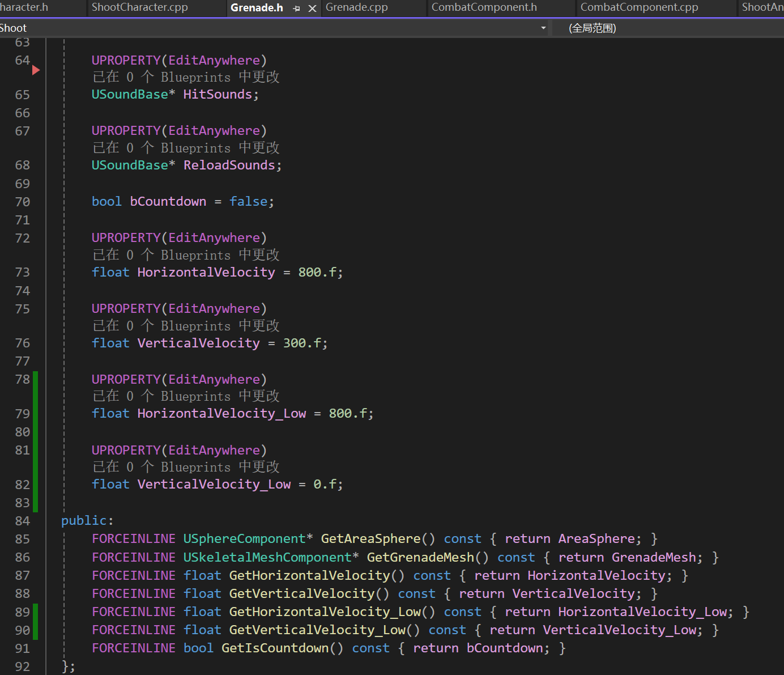Click USphereComponent type on line 85

(244, 538)
